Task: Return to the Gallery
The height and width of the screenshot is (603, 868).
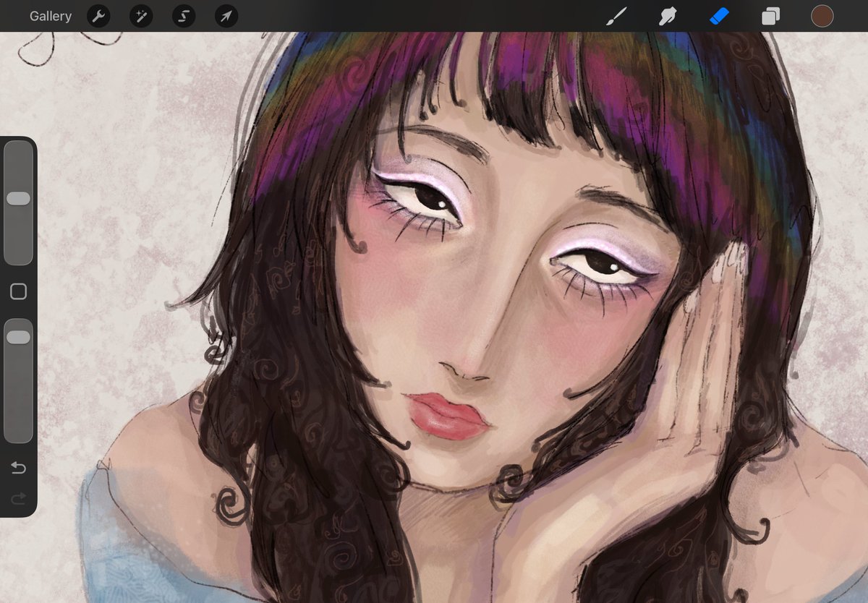Action: (51, 16)
